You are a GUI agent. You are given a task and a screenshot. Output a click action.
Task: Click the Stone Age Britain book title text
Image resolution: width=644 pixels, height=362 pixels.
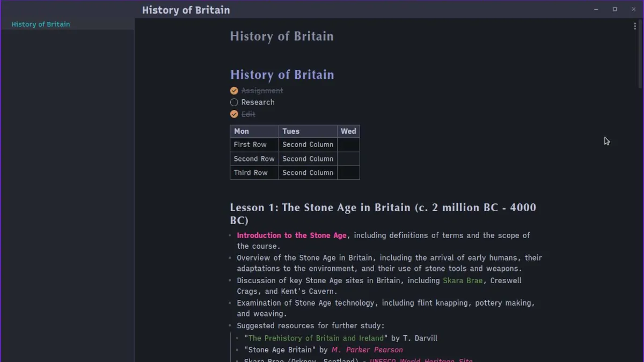(x=280, y=350)
